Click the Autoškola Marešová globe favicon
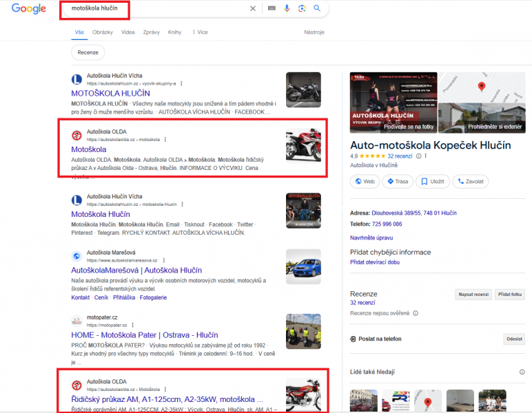The width and height of the screenshot is (532, 413). tap(76, 257)
